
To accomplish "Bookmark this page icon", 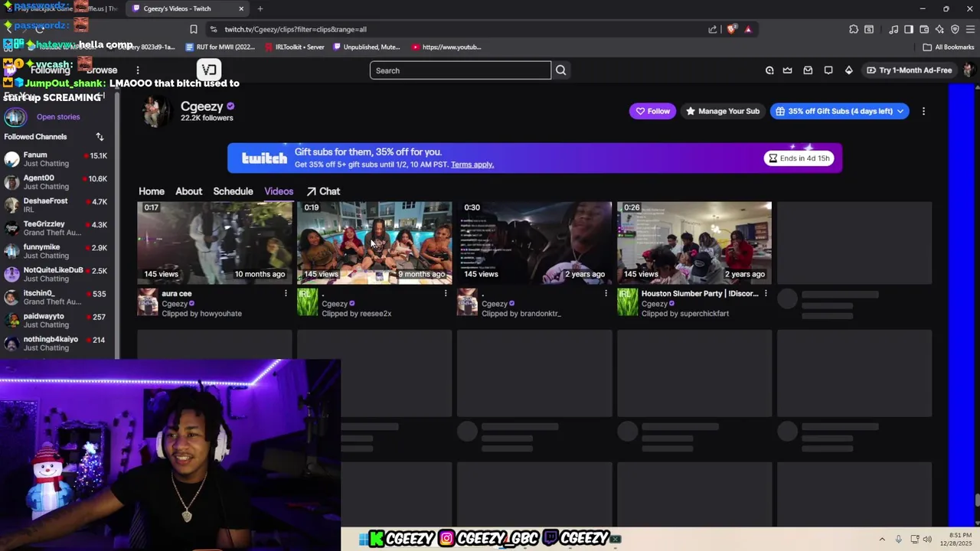I will 194,29.
